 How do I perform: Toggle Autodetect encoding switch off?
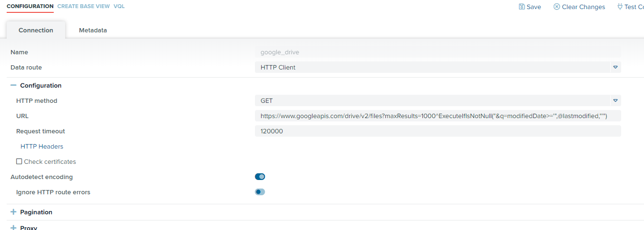260,177
